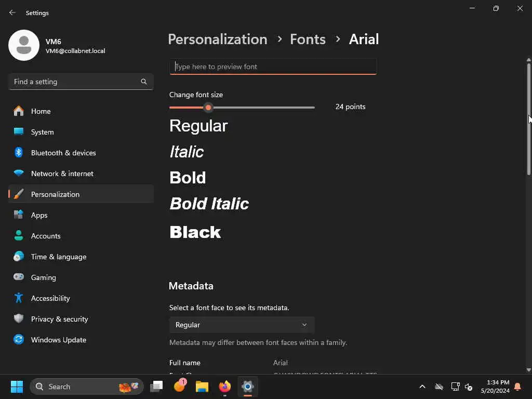Open the Home house icon
The width and height of the screenshot is (532, 399).
pos(19,111)
